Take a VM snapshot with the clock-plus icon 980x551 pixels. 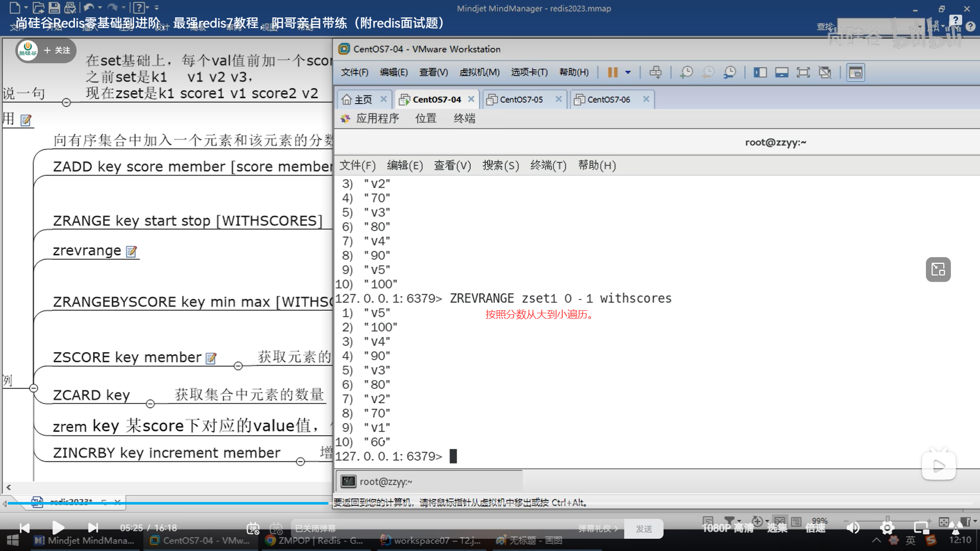686,72
